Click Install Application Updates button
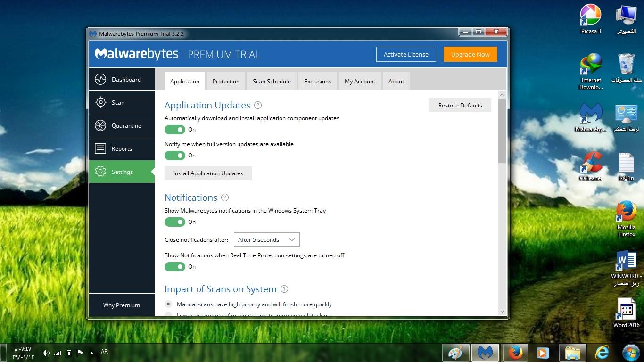This screenshot has height=362, width=644. coord(208,173)
